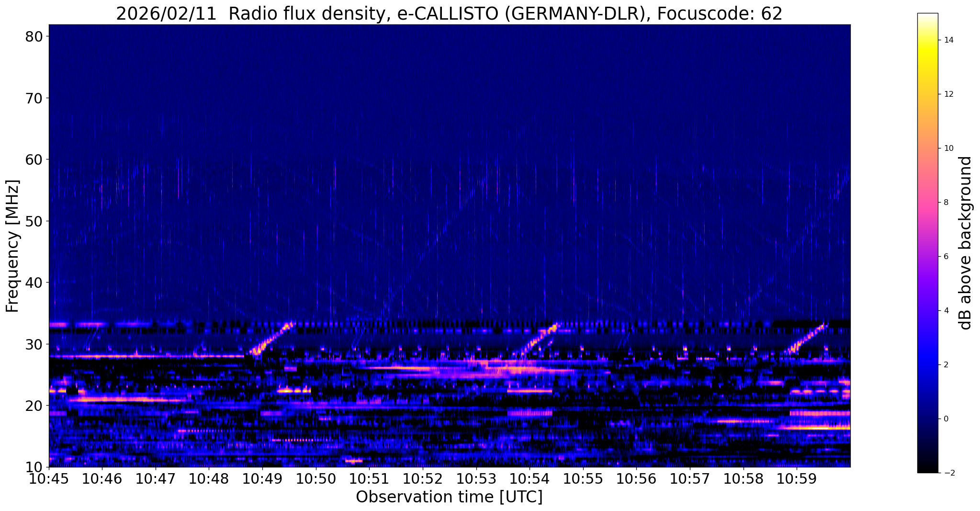
Task: Click the bright yellow 16 MHz band near 10:59
Action: [x=815, y=427]
